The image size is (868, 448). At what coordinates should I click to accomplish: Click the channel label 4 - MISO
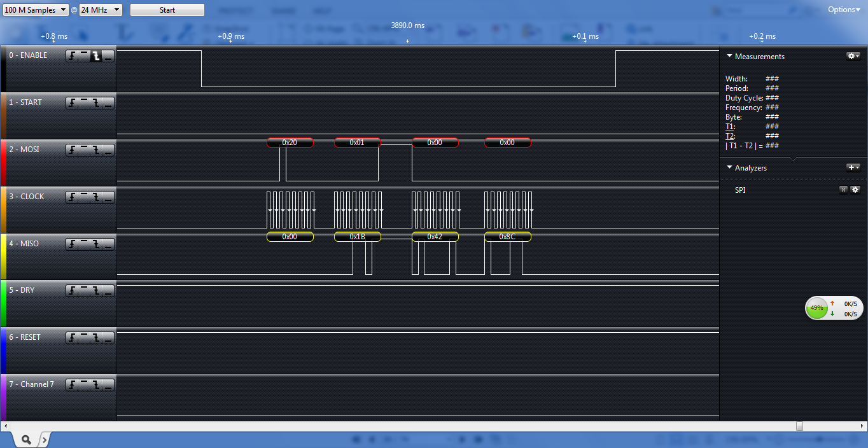click(x=24, y=244)
